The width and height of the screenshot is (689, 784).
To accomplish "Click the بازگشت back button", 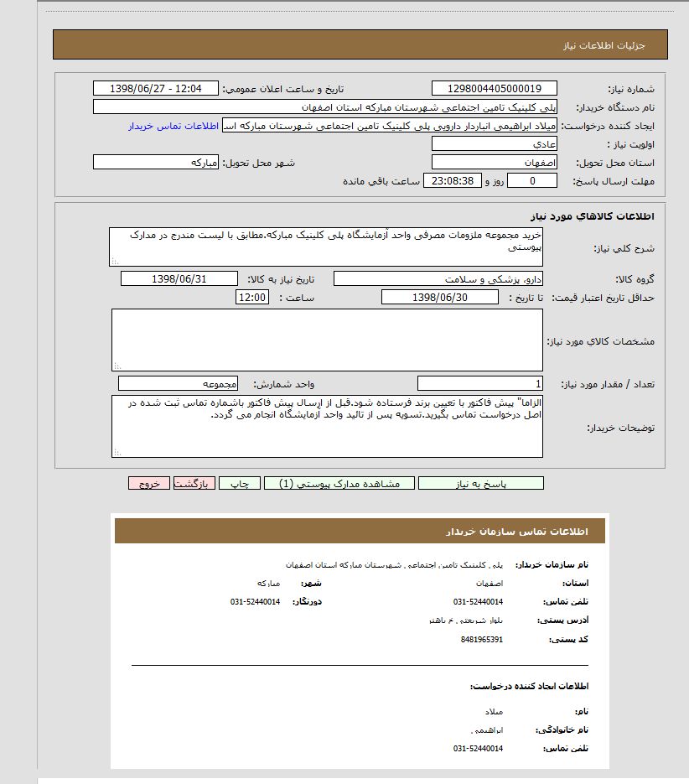I will pos(194,483).
